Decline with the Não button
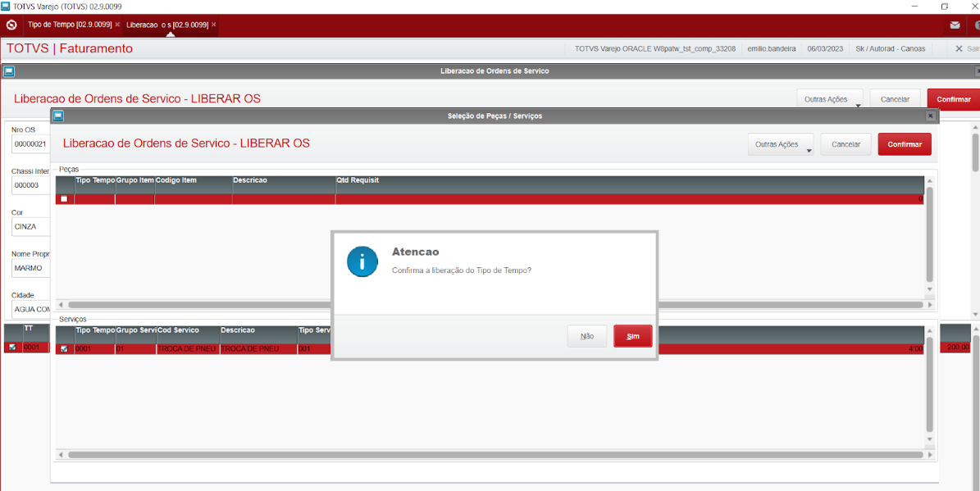 click(587, 336)
